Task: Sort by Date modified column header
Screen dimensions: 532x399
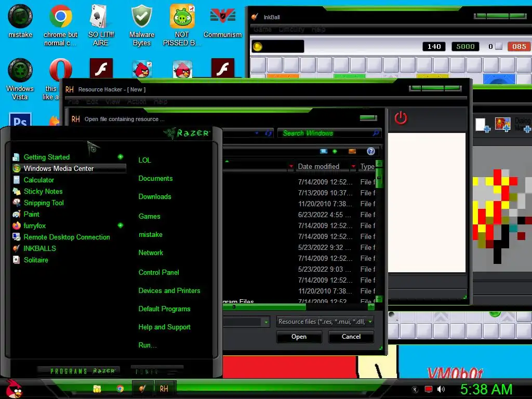Action: [x=318, y=166]
